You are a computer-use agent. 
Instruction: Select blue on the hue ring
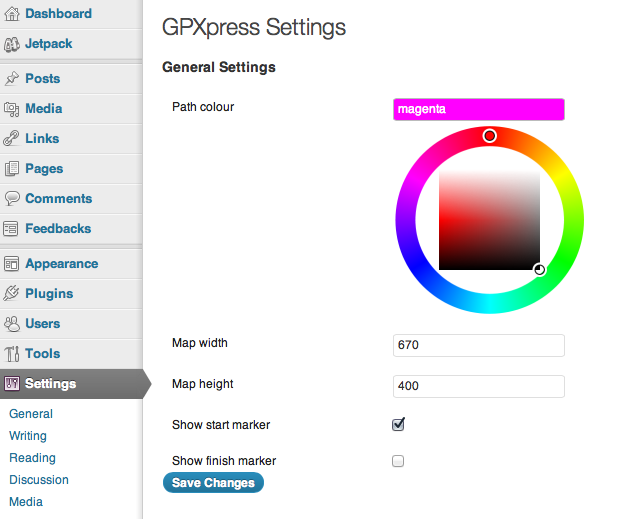417,262
